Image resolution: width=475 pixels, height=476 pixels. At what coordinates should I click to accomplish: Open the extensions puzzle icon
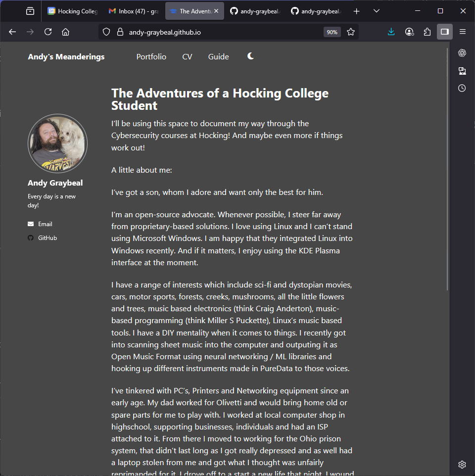click(427, 32)
